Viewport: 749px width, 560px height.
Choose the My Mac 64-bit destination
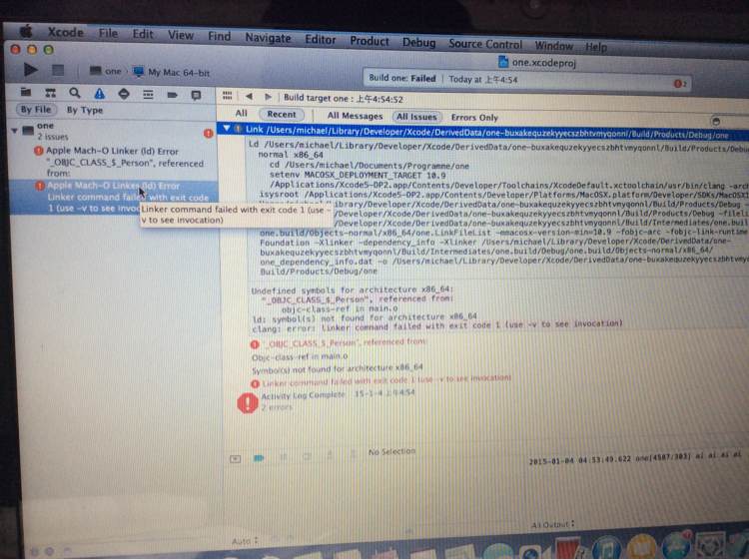coord(172,72)
